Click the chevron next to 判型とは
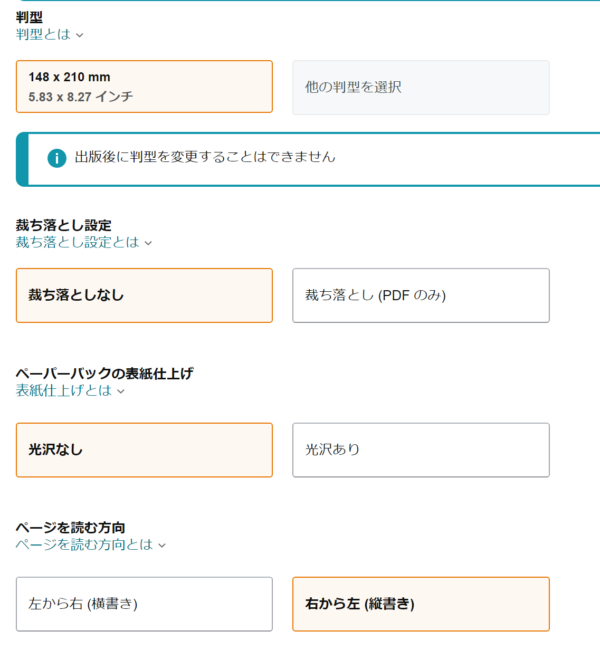Image resolution: width=600 pixels, height=650 pixels. pos(80,35)
